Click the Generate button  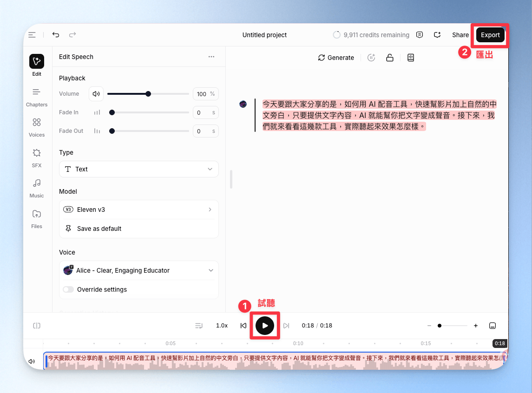click(336, 58)
